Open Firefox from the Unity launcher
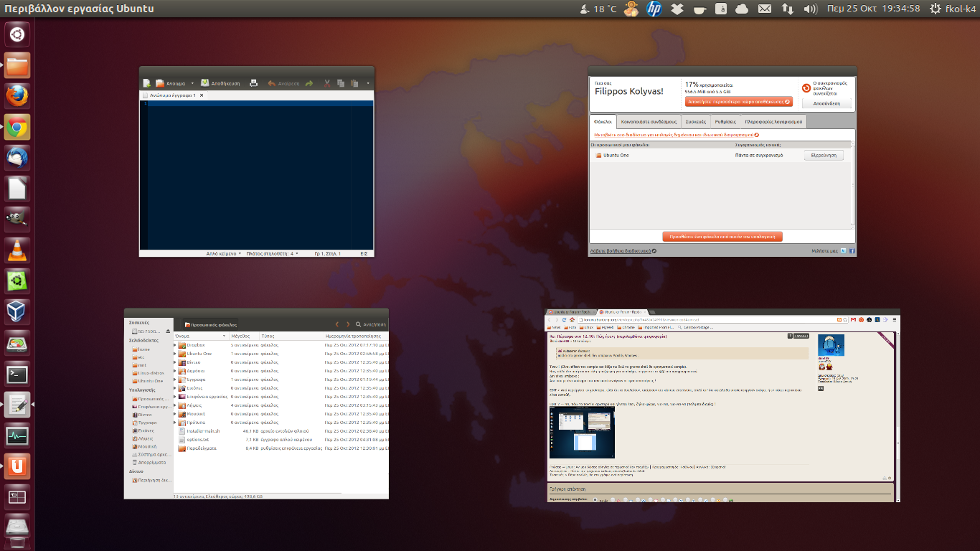The height and width of the screenshot is (551, 980). coord(17,96)
